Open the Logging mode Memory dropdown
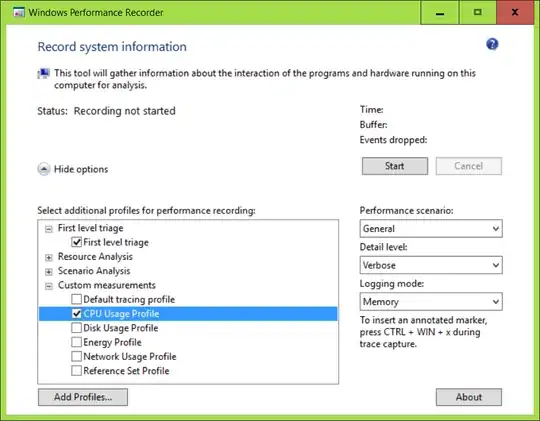The height and width of the screenshot is (421, 540). tap(431, 301)
